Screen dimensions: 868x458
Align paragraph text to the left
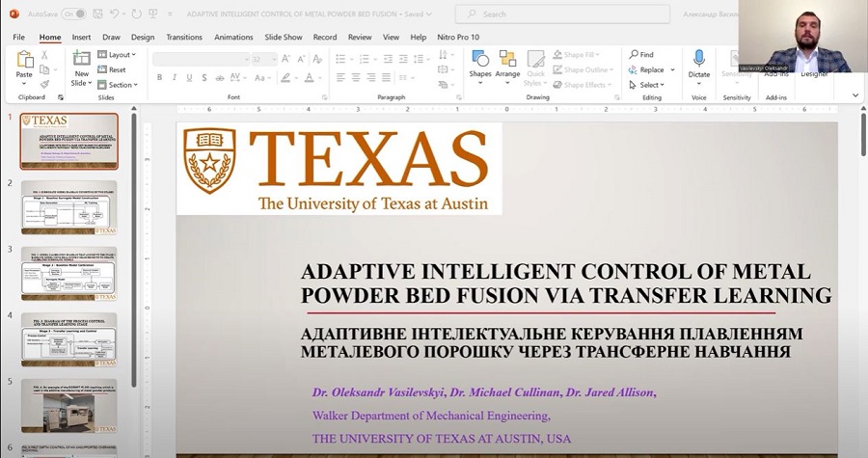point(340,77)
